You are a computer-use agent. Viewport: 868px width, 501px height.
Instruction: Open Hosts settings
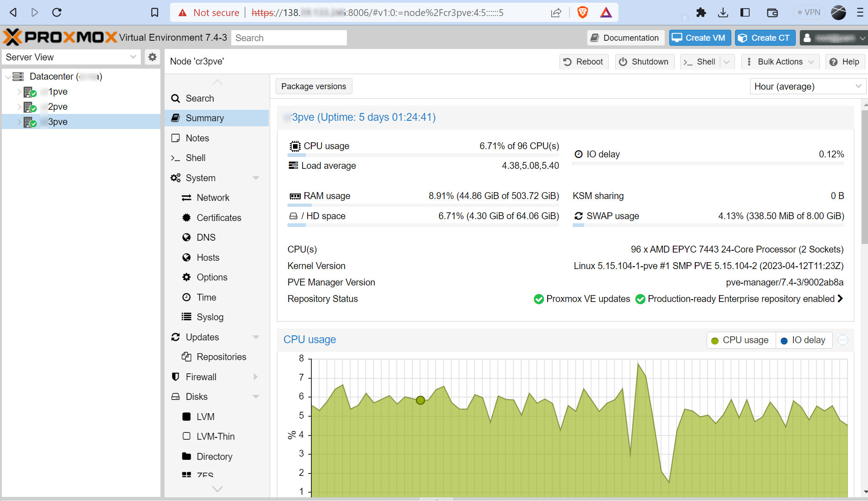point(217,258)
